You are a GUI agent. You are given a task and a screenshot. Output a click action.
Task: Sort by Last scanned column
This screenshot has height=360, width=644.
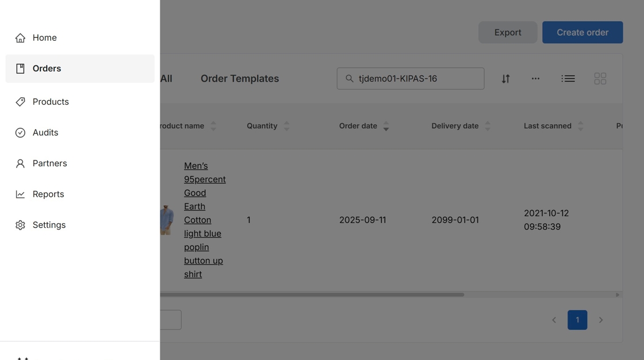(x=580, y=126)
